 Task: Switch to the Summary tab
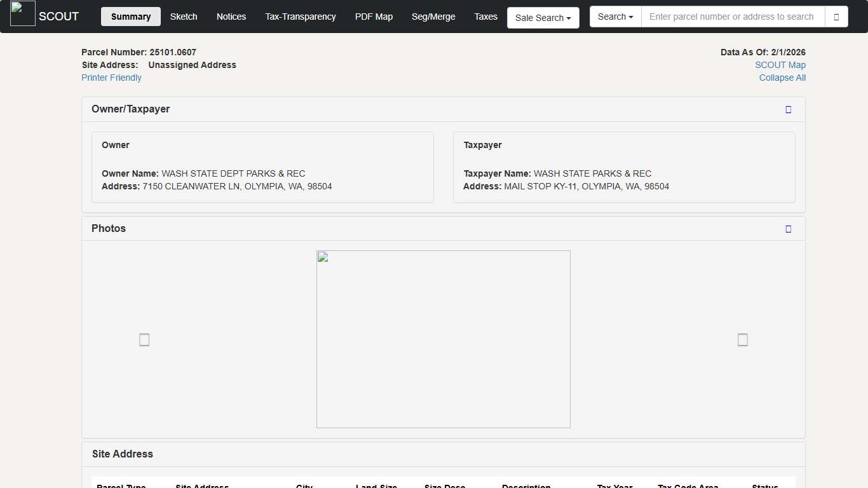point(131,17)
